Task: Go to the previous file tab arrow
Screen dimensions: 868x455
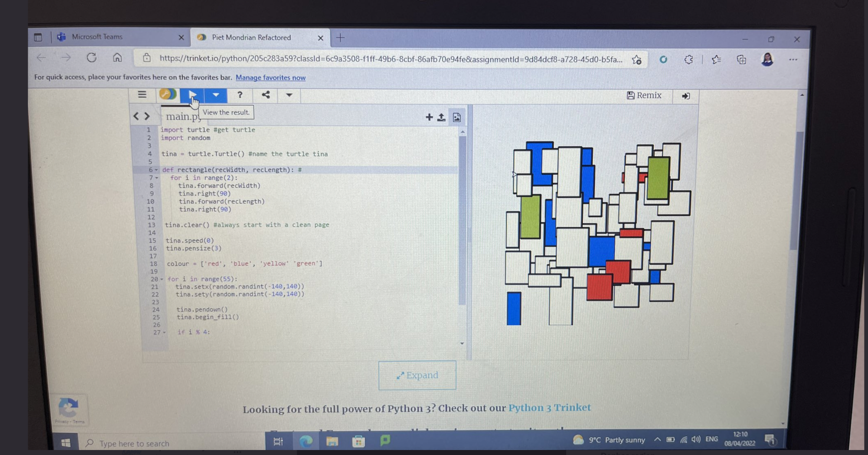Action: pyautogui.click(x=136, y=116)
